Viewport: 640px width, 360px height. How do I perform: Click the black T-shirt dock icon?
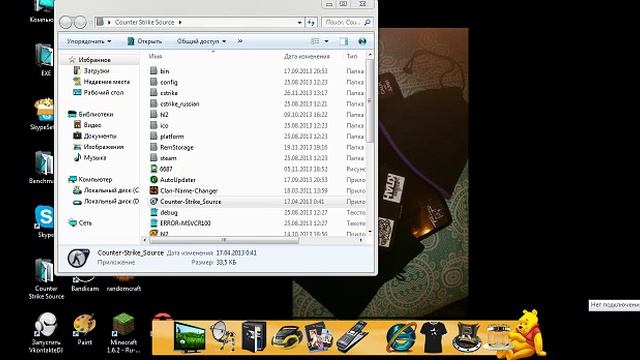434,337
